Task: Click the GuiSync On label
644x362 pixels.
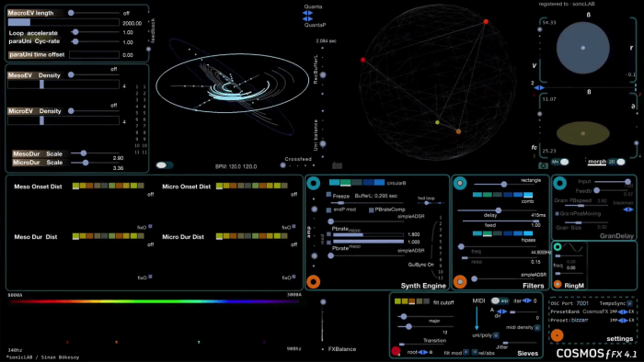Action: tap(421, 265)
